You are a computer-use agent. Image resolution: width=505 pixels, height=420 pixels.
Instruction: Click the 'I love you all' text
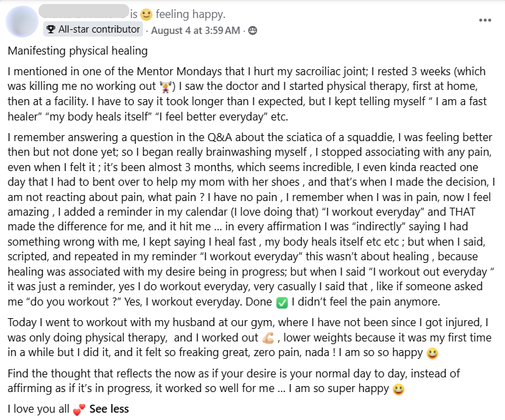coord(39,409)
